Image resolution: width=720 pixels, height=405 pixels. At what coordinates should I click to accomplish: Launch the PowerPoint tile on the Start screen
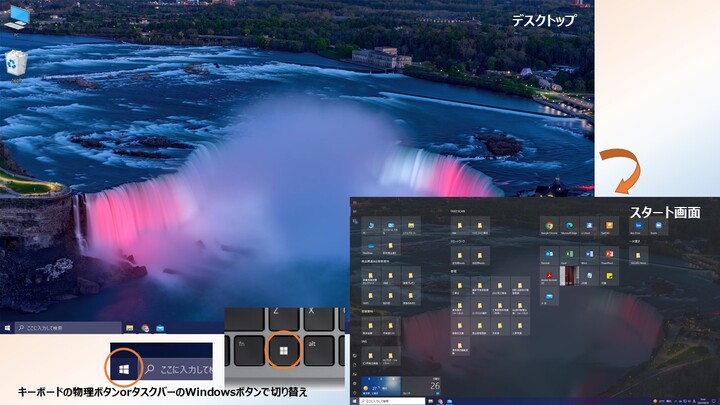(x=609, y=255)
